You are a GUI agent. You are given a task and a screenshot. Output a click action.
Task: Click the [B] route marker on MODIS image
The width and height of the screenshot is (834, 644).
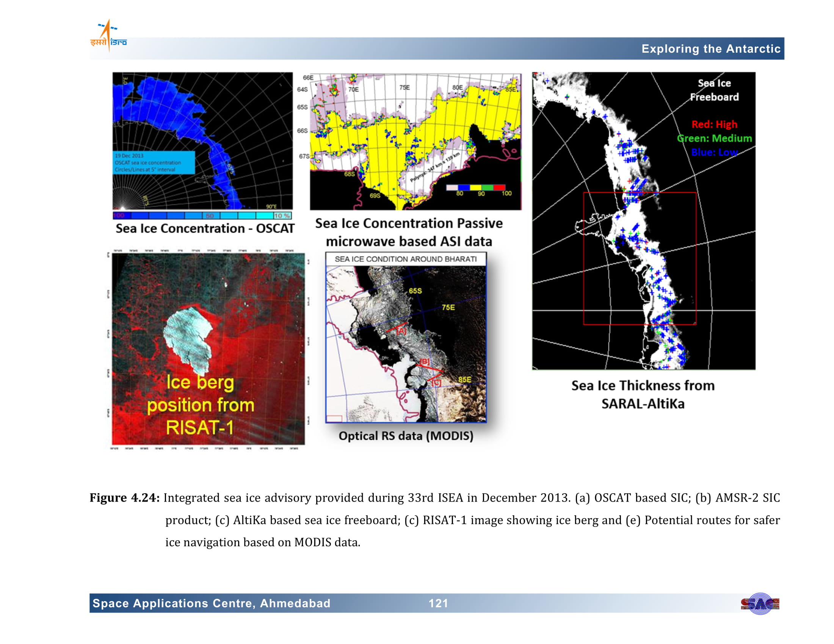tap(425, 361)
